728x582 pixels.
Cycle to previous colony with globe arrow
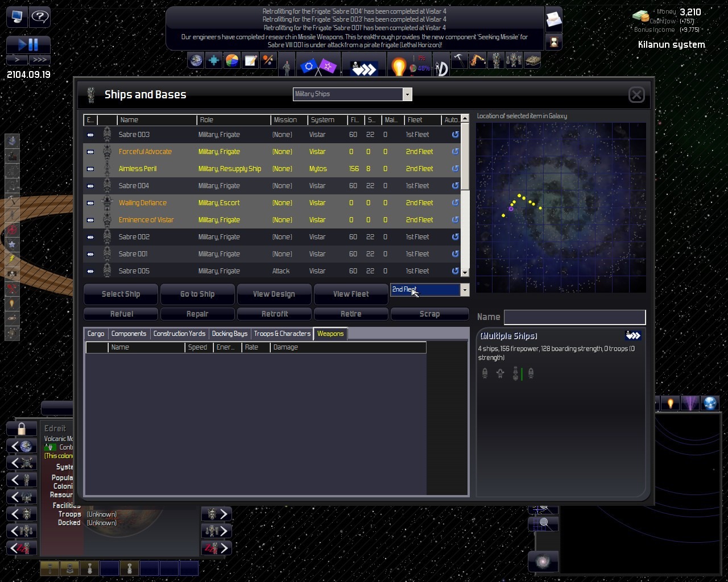(22, 446)
